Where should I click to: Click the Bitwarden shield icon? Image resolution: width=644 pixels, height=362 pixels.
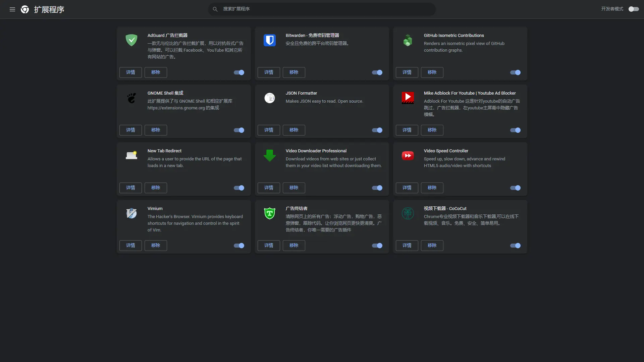pyautogui.click(x=270, y=40)
